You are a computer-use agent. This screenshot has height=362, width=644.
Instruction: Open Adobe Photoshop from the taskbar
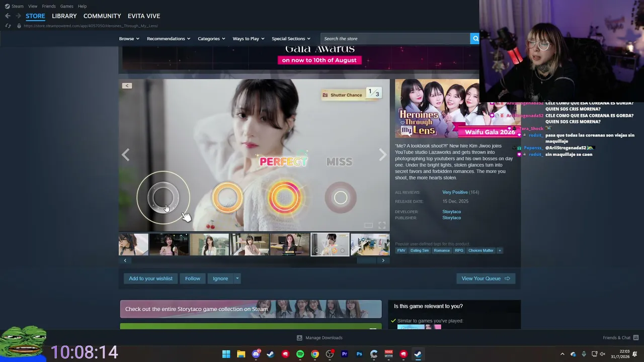(x=359, y=354)
